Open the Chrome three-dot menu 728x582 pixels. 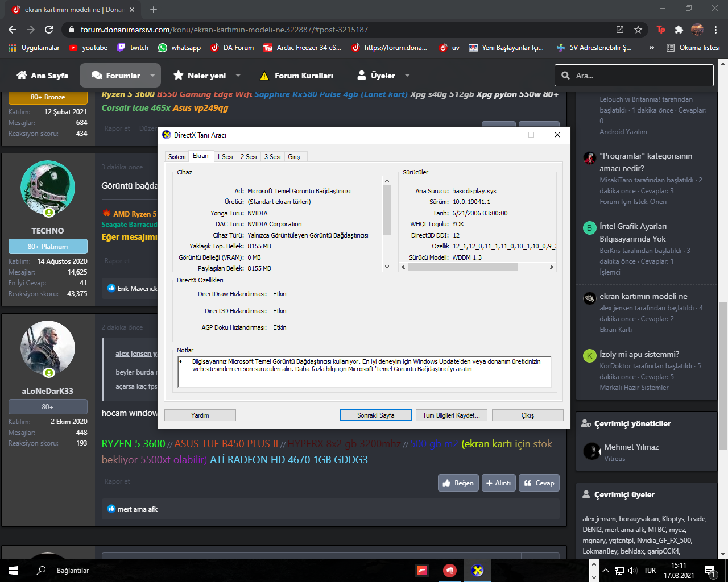tap(715, 30)
